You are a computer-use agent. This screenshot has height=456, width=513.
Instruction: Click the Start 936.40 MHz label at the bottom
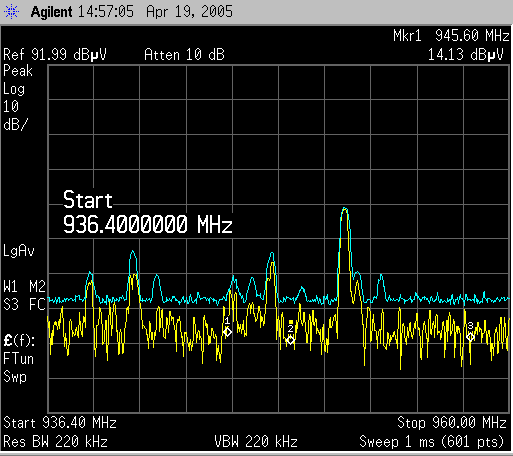click(x=60, y=423)
